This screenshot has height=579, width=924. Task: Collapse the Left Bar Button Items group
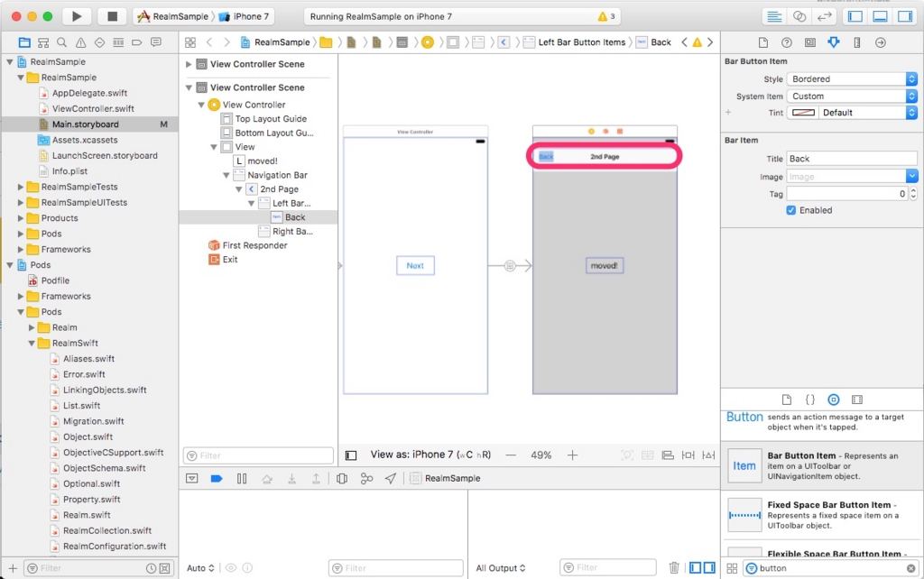pyautogui.click(x=251, y=203)
